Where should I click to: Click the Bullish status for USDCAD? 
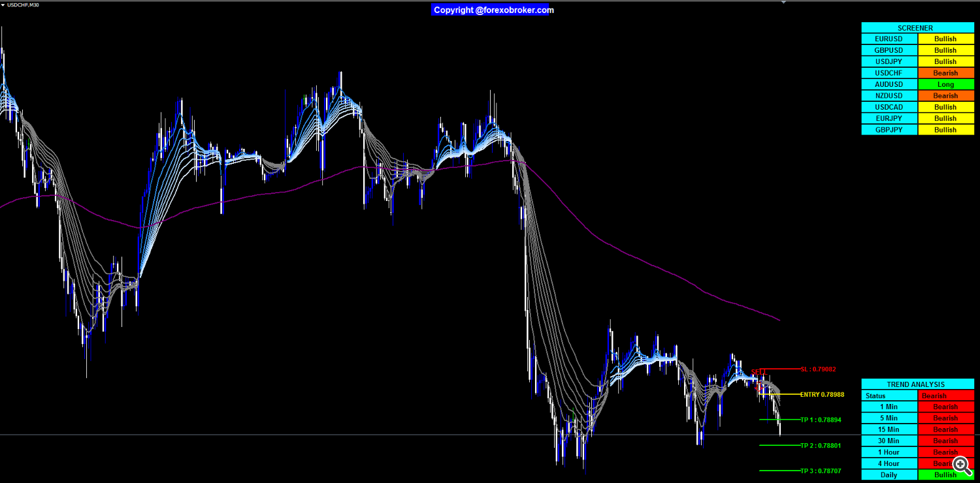click(x=946, y=107)
